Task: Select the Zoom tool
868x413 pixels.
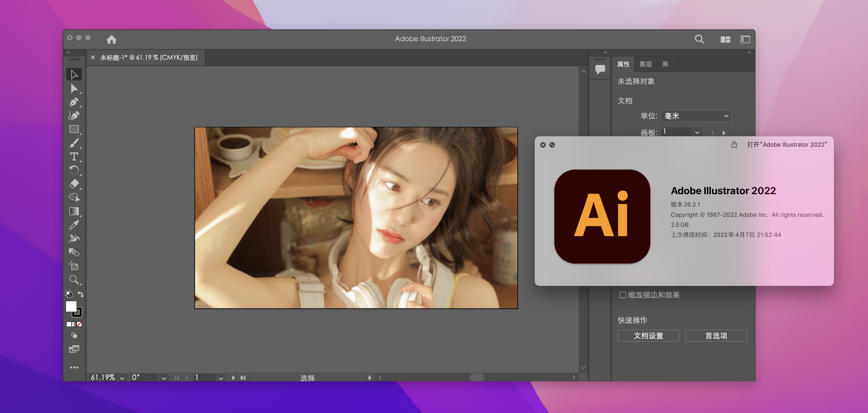Action: 74,280
